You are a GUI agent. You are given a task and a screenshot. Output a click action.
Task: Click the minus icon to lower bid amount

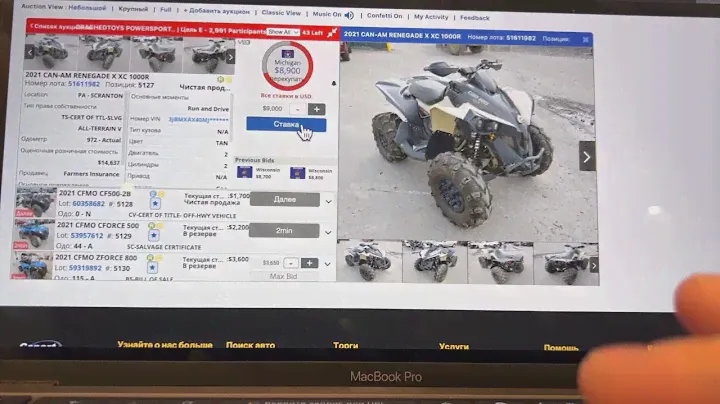(297, 108)
